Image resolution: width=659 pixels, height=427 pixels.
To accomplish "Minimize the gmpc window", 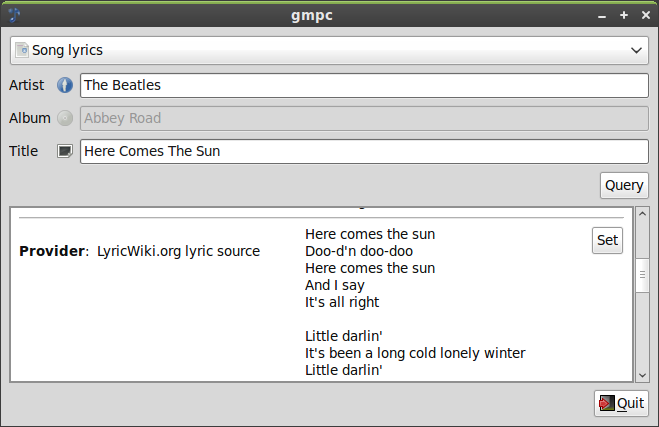I will [602, 15].
